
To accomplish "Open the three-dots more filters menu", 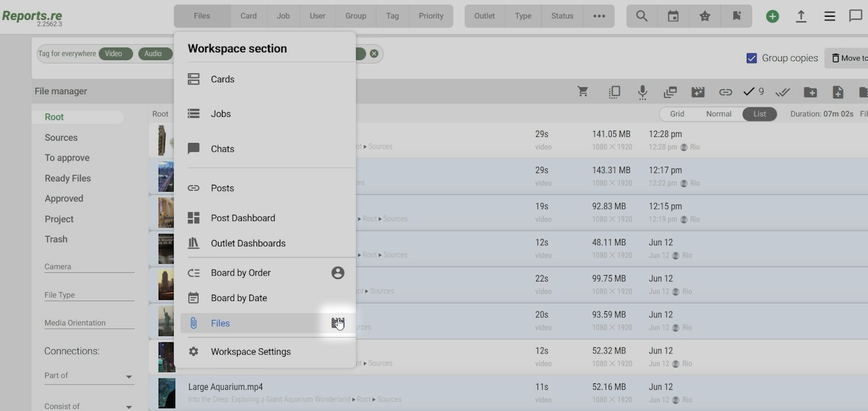I will click(599, 16).
